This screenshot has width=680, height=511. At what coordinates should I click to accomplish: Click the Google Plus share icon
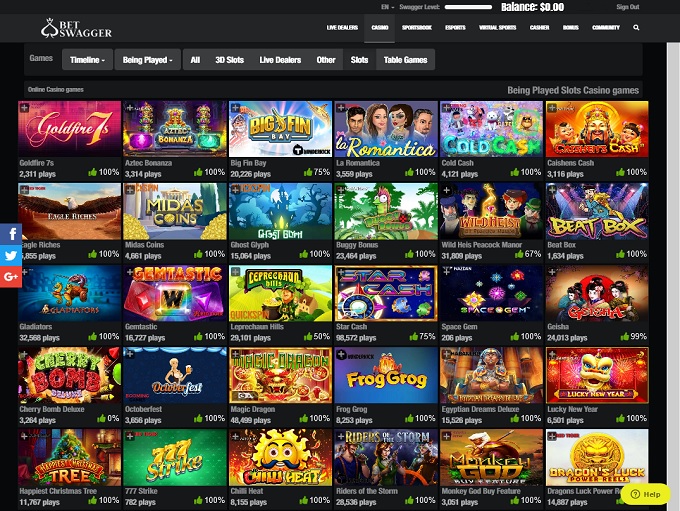click(x=11, y=276)
